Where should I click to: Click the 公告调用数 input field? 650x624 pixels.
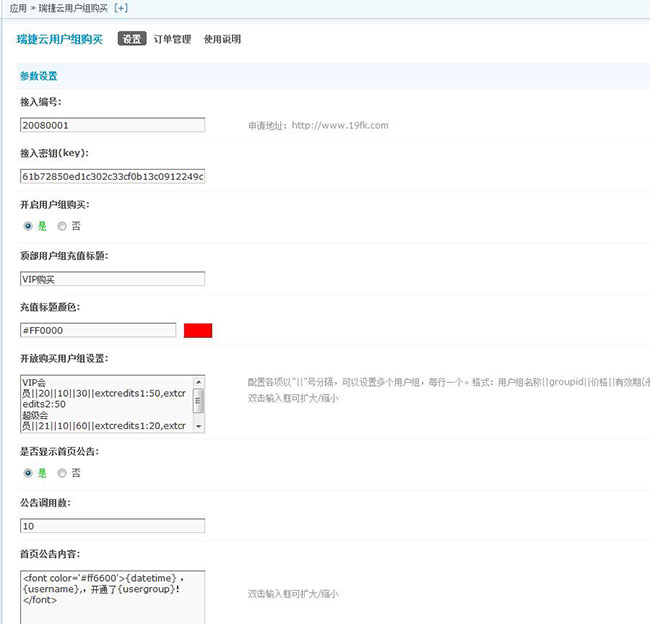pos(112,526)
